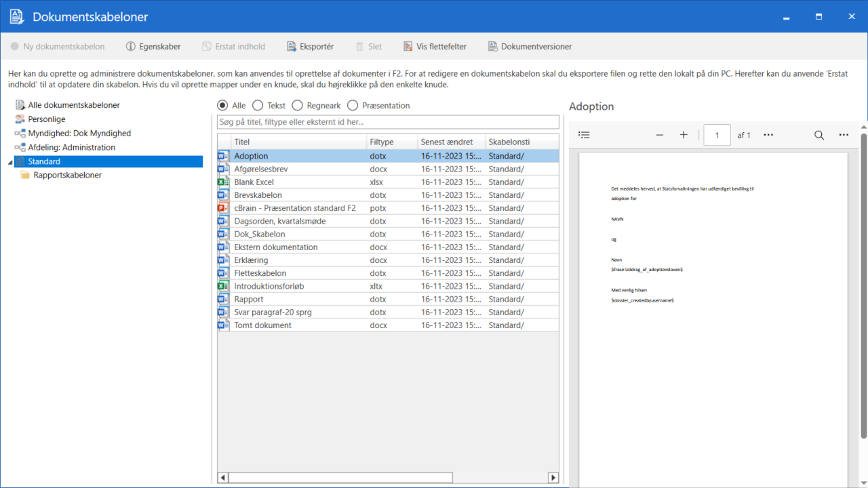This screenshot has width=868, height=488.
Task: Click the Excel icon beside Introduktionsforløb
Action: 223,286
